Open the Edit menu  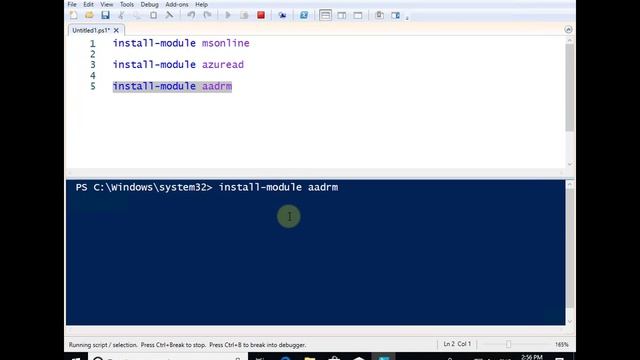click(88, 4)
